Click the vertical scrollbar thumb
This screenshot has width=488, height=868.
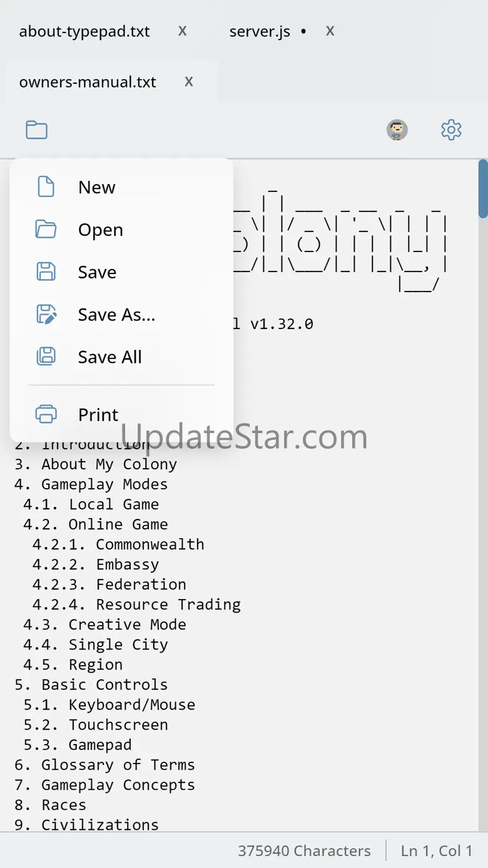[x=483, y=189]
